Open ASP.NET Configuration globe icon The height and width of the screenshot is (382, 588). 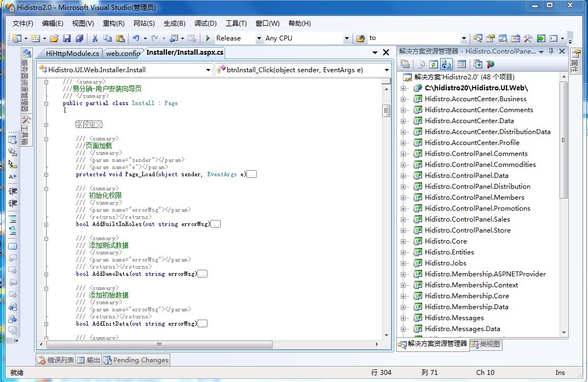pyautogui.click(x=490, y=64)
